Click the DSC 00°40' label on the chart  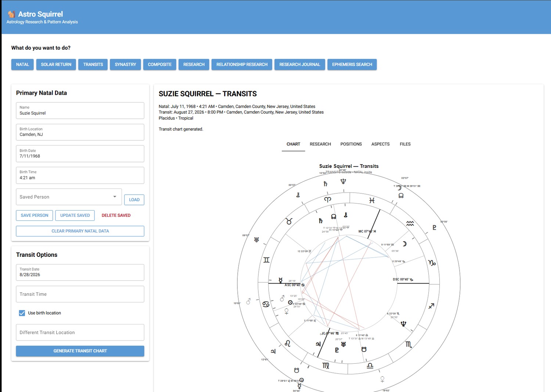403,280
